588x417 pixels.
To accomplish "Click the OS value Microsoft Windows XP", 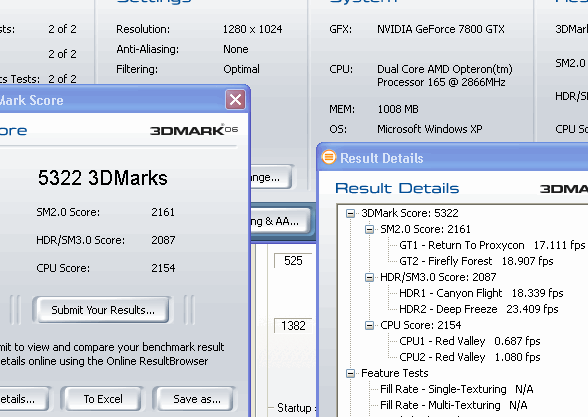I will (x=429, y=129).
